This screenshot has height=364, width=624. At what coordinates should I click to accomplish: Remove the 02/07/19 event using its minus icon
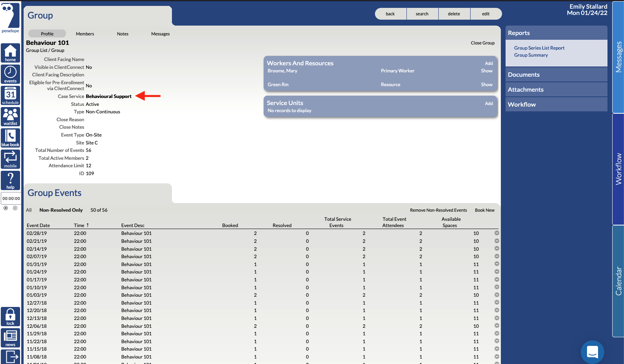(497, 256)
